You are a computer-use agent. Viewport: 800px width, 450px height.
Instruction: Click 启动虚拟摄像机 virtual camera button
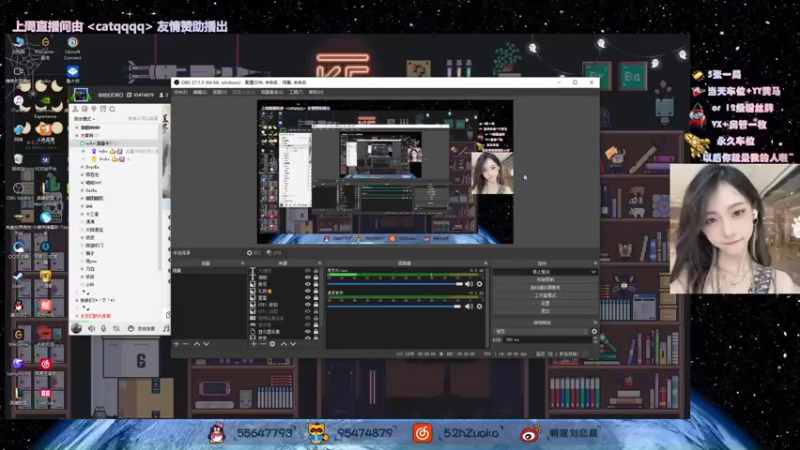545,287
